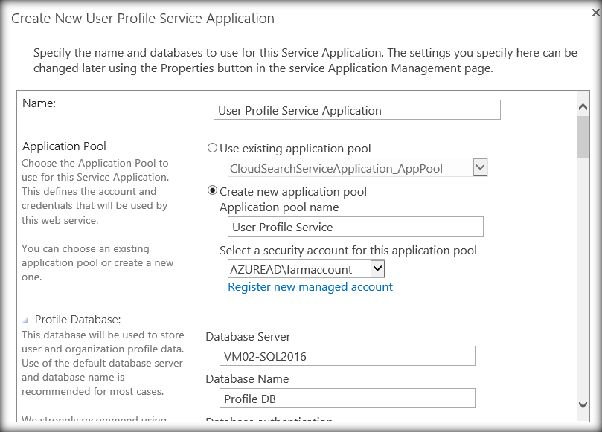Click the scroll up arrow
Viewport: 602px width, 434px height.
[x=582, y=102]
